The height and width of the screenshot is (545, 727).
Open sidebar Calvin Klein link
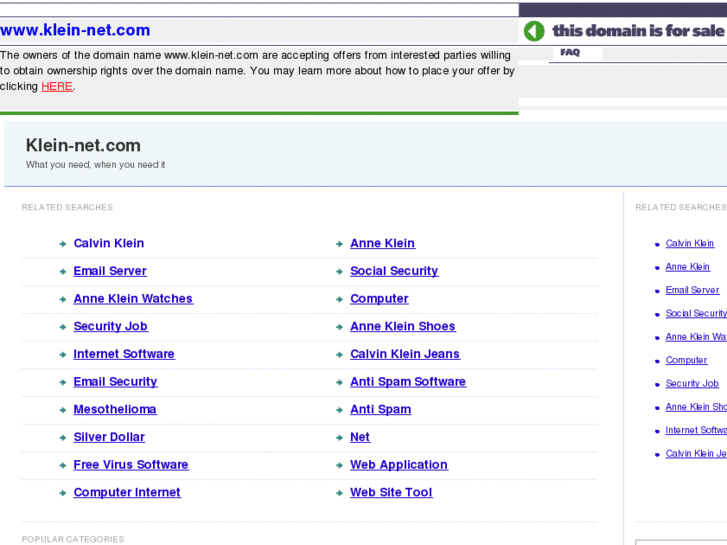[689, 244]
